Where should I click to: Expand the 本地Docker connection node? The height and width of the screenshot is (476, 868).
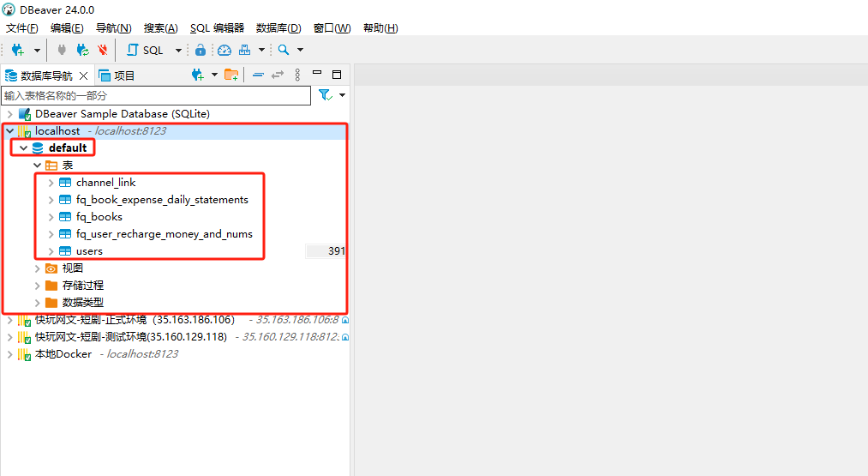tap(9, 355)
